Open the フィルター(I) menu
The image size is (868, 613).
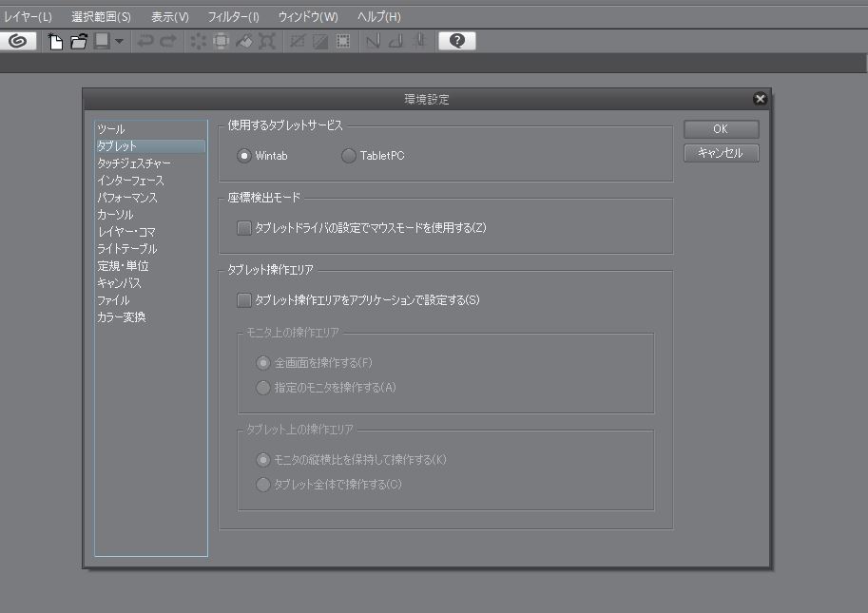point(233,17)
